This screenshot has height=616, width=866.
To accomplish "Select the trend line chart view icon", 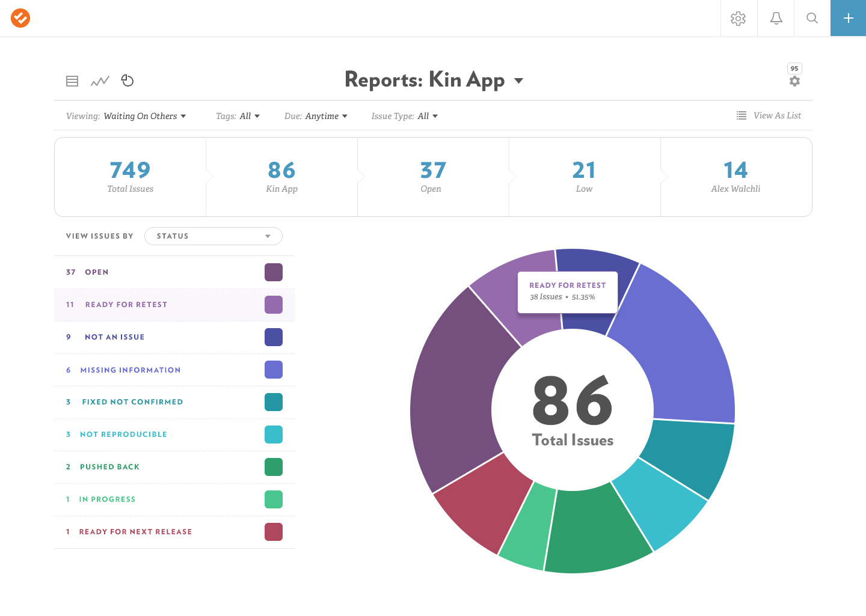I will [100, 81].
